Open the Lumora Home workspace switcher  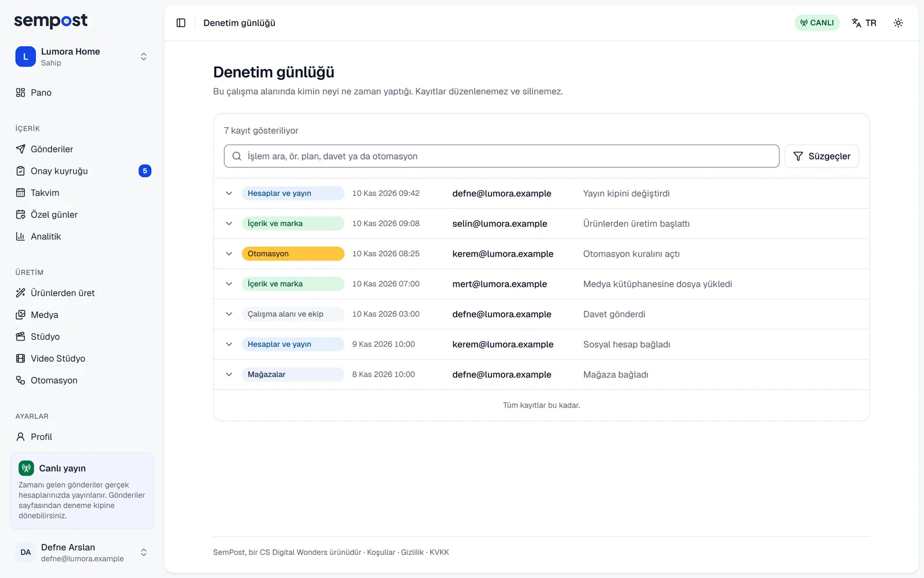82,57
